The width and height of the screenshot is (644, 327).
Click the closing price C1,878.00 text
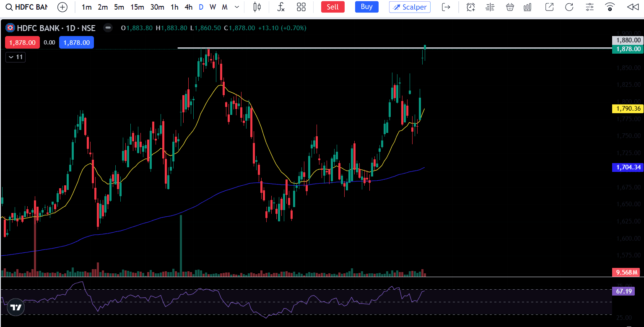tap(239, 28)
